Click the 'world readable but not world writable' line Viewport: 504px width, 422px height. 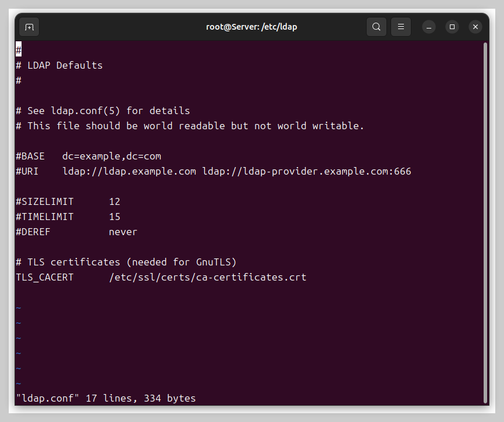point(190,126)
